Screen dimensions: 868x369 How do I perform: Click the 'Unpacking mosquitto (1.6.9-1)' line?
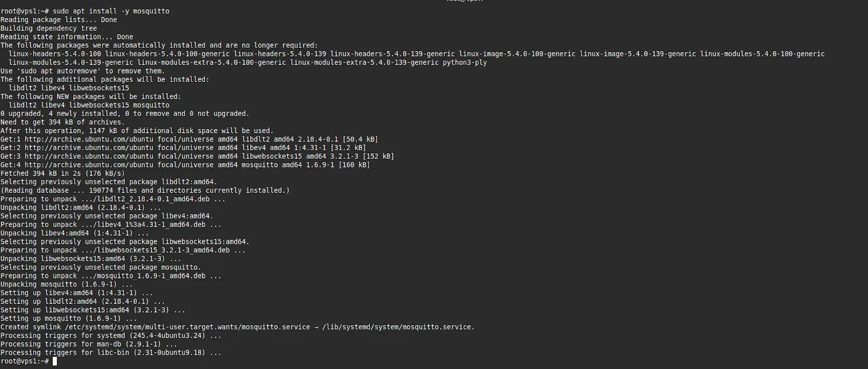click(67, 284)
